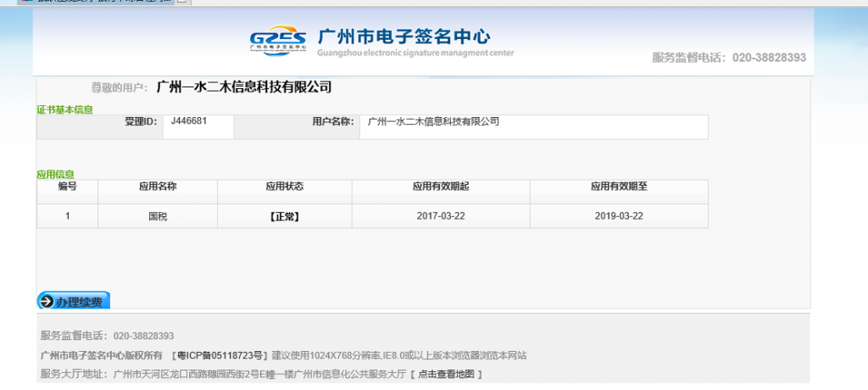Viewport: 868px width, 390px height.
Task: Click the expiry date 2019-03-22
Action: pyautogui.click(x=619, y=216)
